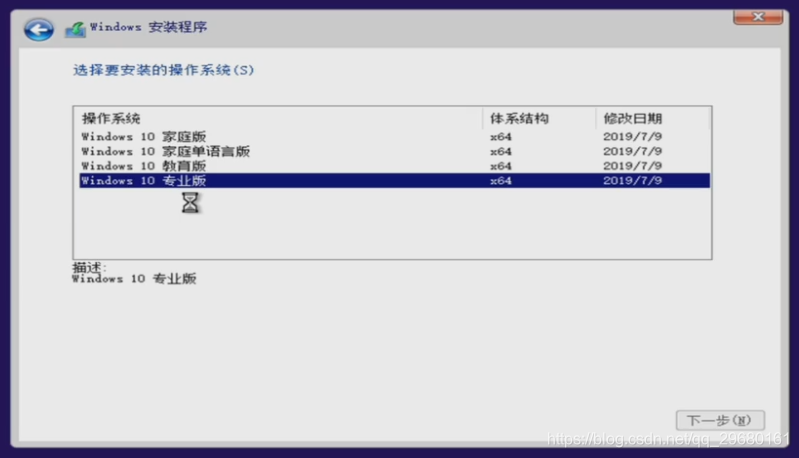The height and width of the screenshot is (458, 799).
Task: Click x64 cell in 家庭版 row
Action: click(501, 137)
